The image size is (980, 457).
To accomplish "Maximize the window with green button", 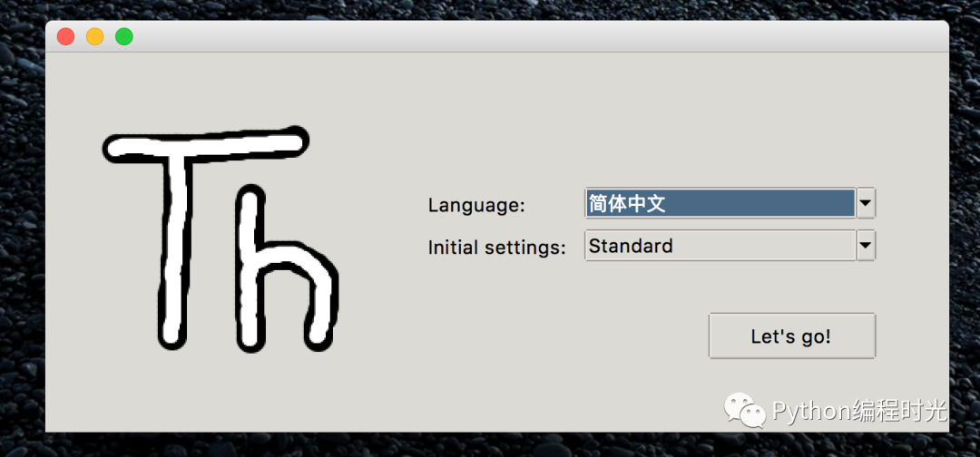I will 123,37.
